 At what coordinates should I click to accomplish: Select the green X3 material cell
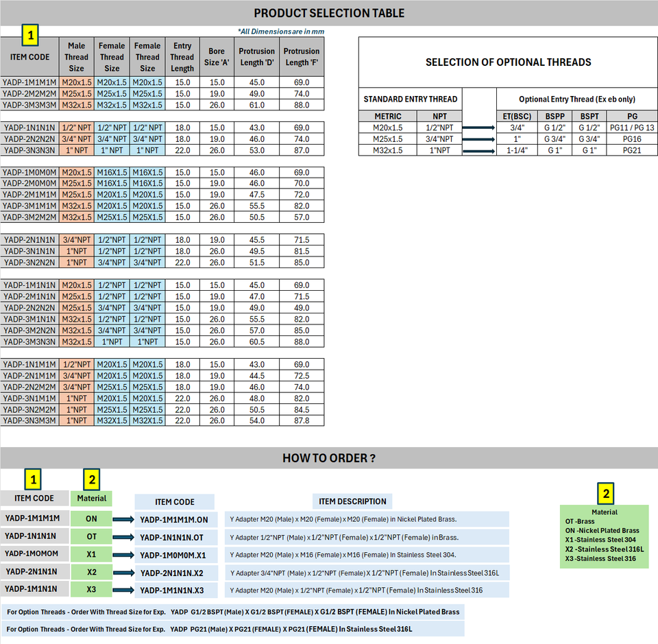[91, 589]
